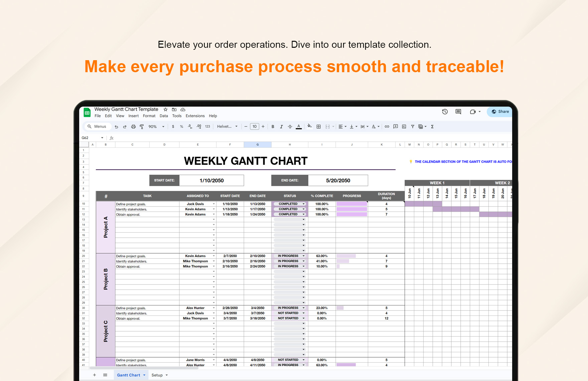
Task: Click the Undo arrow icon
Action: click(x=116, y=127)
